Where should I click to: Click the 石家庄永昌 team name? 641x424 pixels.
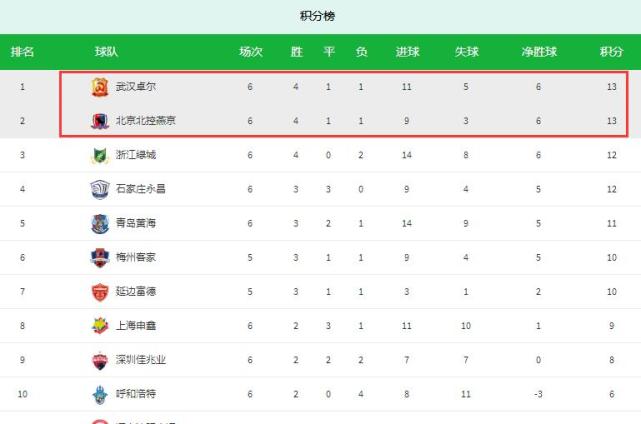coord(140,189)
